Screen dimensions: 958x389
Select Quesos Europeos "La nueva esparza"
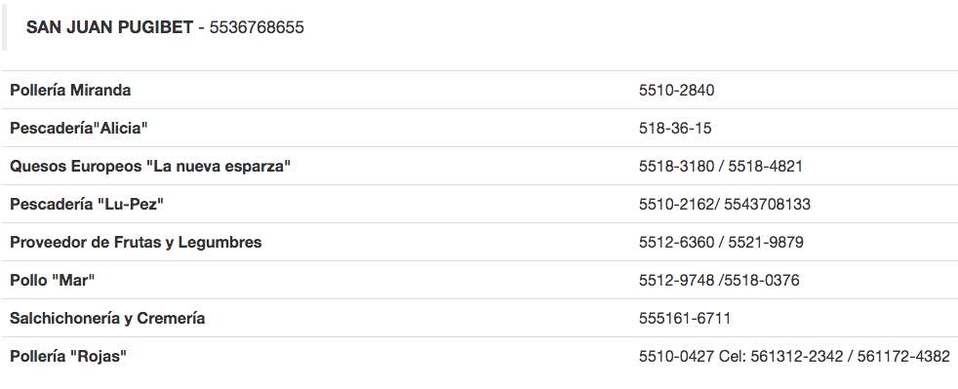150,166
